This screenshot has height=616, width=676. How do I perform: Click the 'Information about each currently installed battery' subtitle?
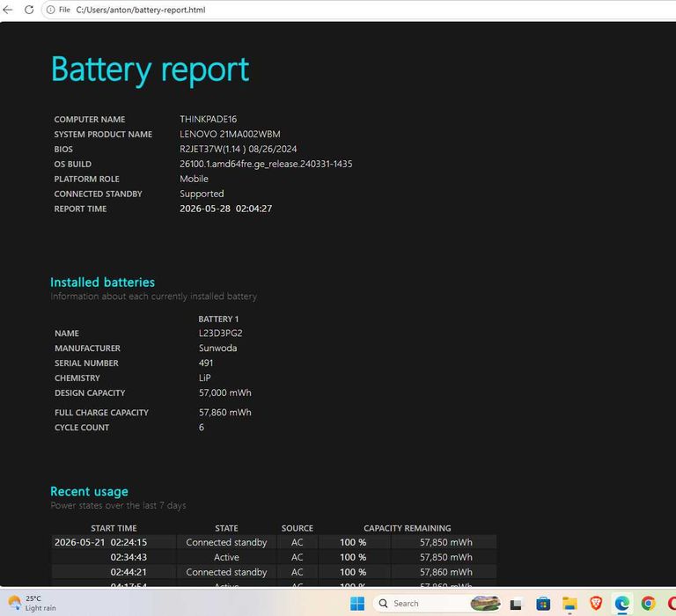tap(153, 297)
